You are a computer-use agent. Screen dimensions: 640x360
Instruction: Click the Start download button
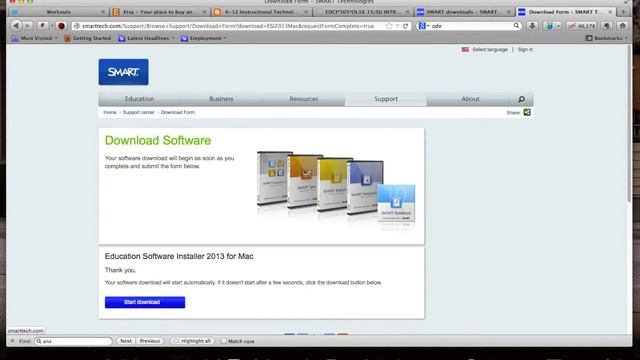pyautogui.click(x=145, y=302)
